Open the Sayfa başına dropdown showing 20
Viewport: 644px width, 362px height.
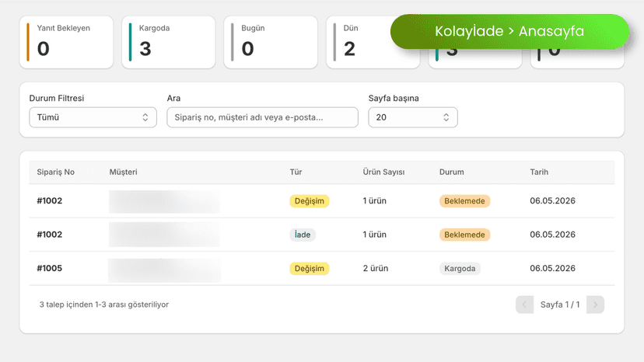point(413,117)
